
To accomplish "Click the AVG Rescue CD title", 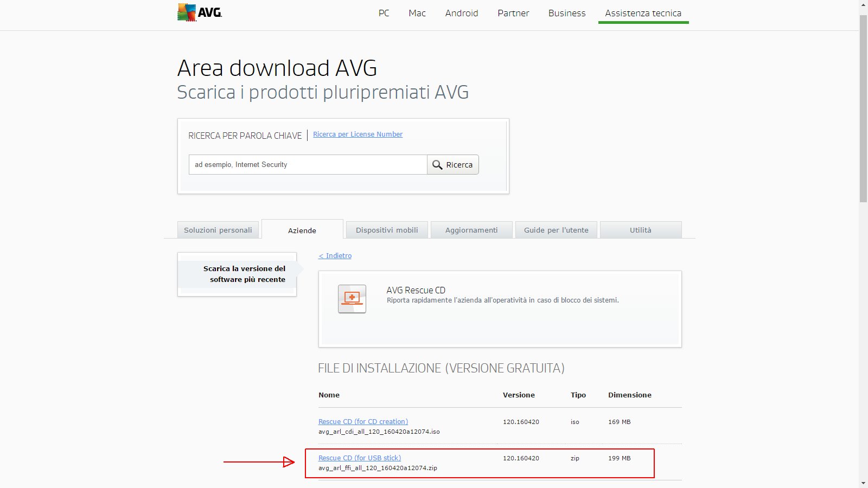I will click(x=416, y=290).
